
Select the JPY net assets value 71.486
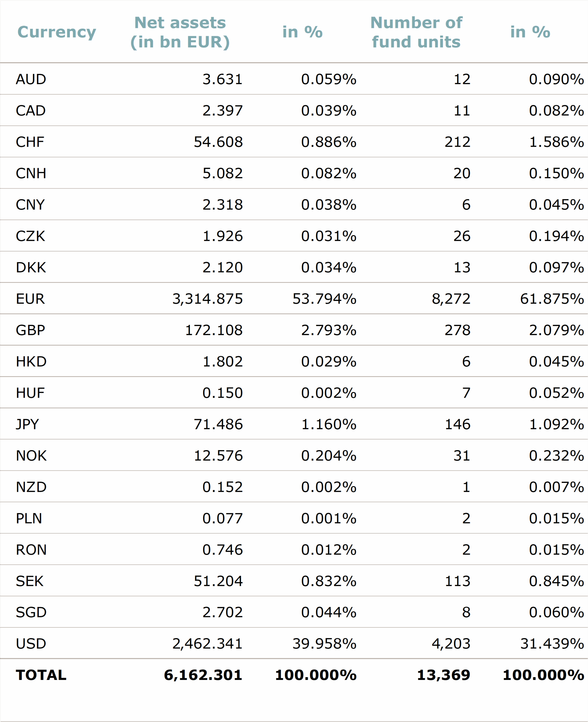[x=218, y=424]
